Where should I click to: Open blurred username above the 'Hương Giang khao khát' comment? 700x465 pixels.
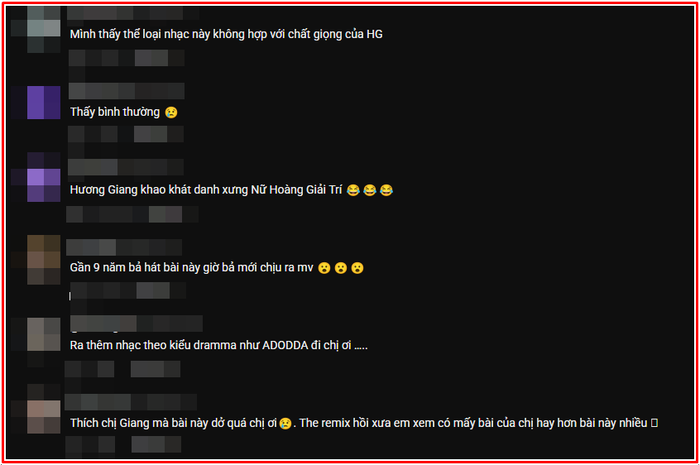pyautogui.click(x=125, y=167)
